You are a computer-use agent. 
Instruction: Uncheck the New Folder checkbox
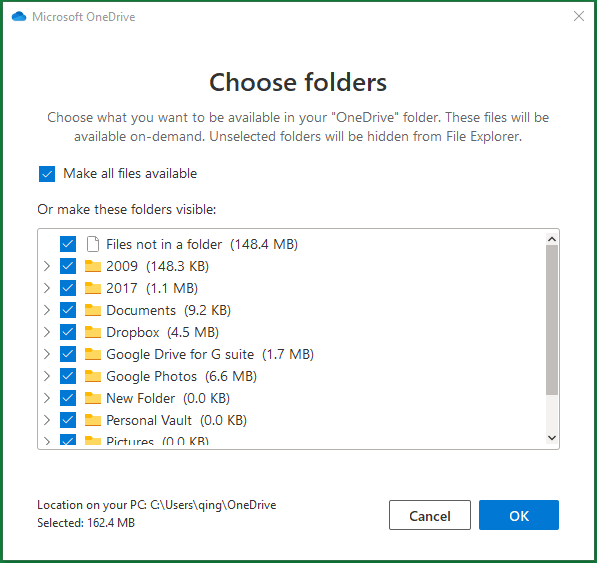(68, 399)
